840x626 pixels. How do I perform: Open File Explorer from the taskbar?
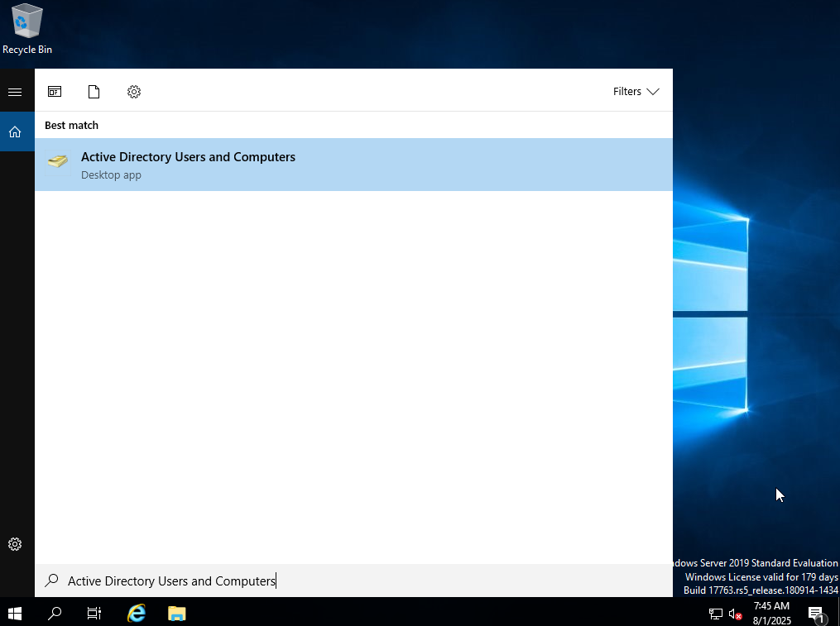(x=176, y=613)
